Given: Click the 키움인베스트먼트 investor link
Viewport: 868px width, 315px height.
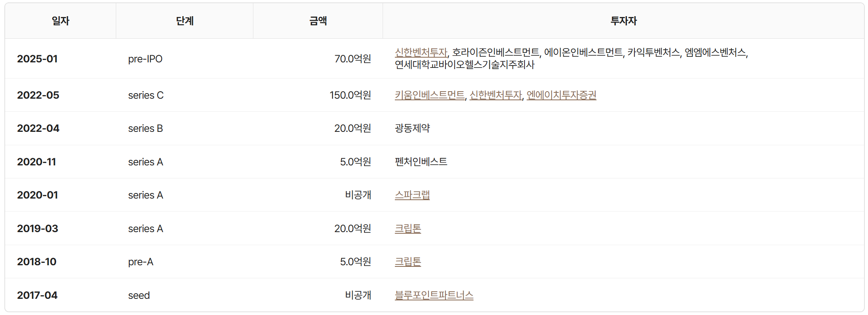Looking at the screenshot, I should (x=429, y=95).
